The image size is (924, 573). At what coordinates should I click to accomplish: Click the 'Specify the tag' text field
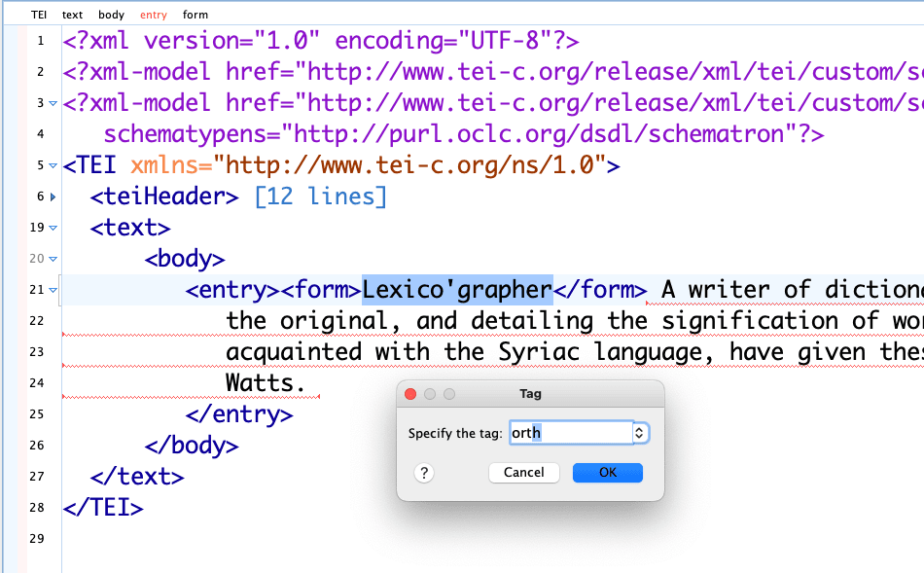tap(570, 433)
